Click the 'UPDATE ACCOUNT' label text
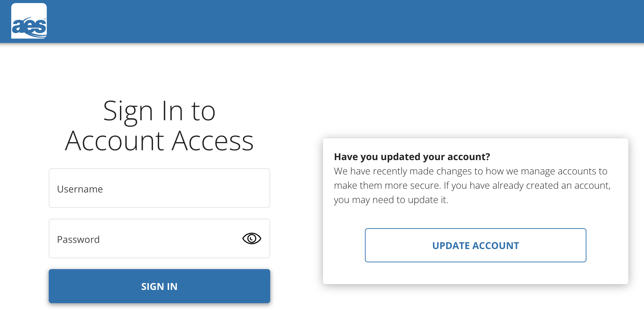The width and height of the screenshot is (644, 310). (x=476, y=246)
